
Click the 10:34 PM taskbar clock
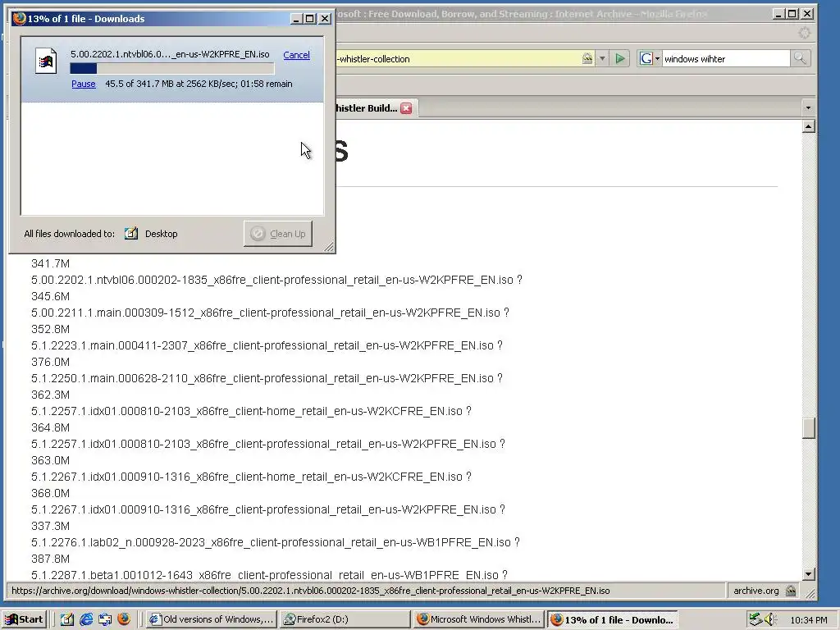[808, 620]
